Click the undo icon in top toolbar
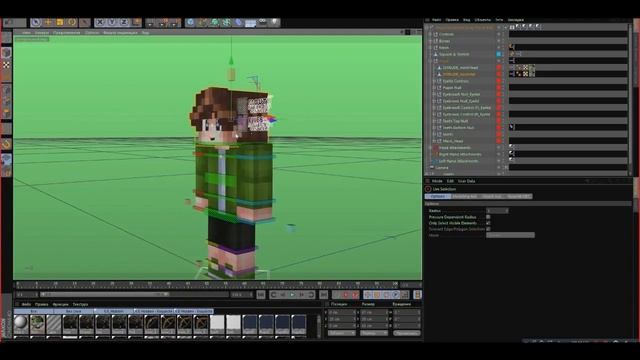The height and width of the screenshot is (360, 640). (x=9, y=22)
